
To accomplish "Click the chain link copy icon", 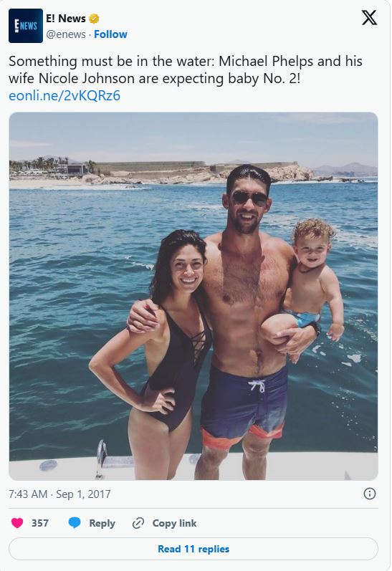I will click(x=138, y=523).
